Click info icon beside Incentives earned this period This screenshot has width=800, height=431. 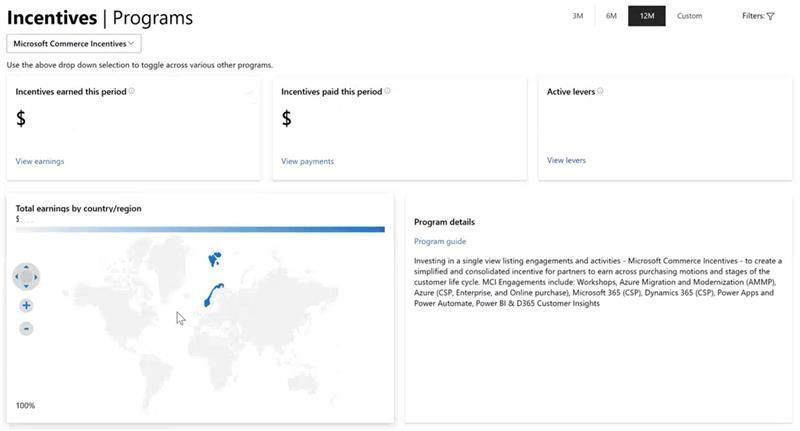pyautogui.click(x=132, y=91)
